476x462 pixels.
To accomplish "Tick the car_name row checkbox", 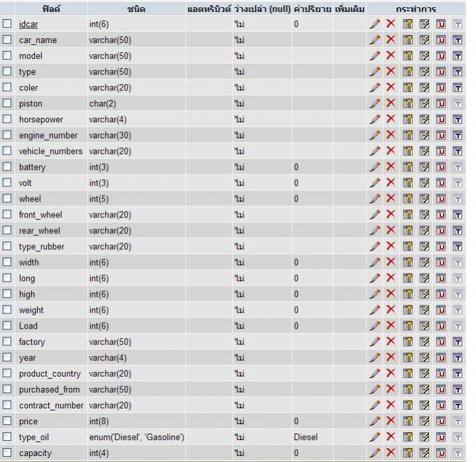I will (x=7, y=40).
